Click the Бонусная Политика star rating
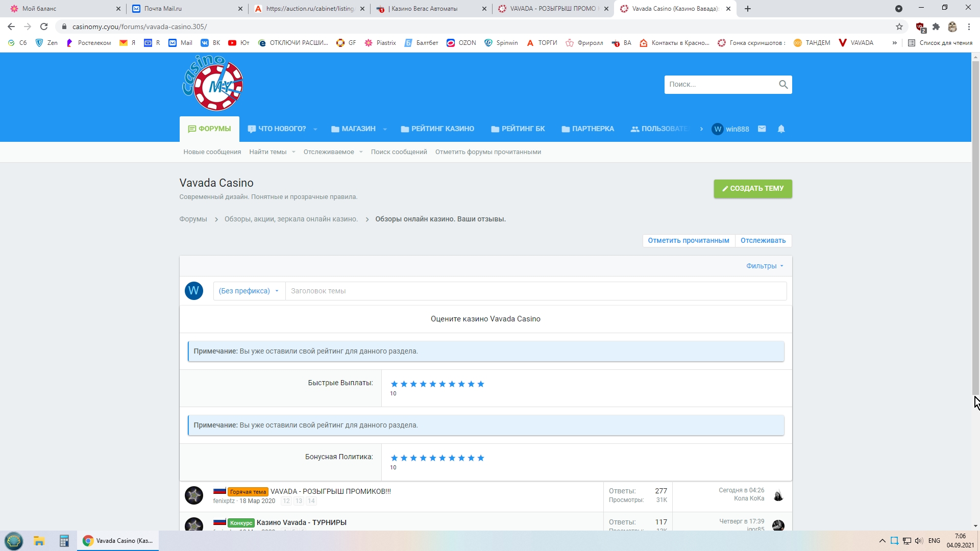Image resolution: width=980 pixels, height=551 pixels. [x=437, y=458]
